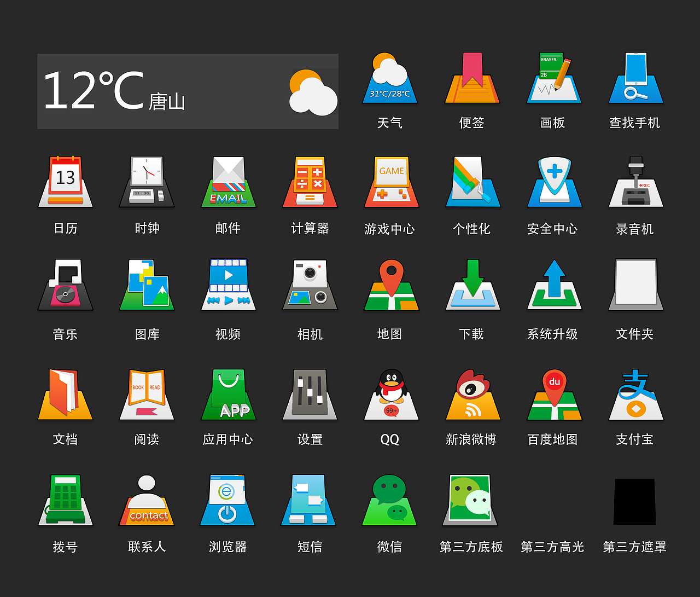Open the 查找手机 find phone icon
Image resolution: width=700 pixels, height=597 pixels.
(635, 78)
